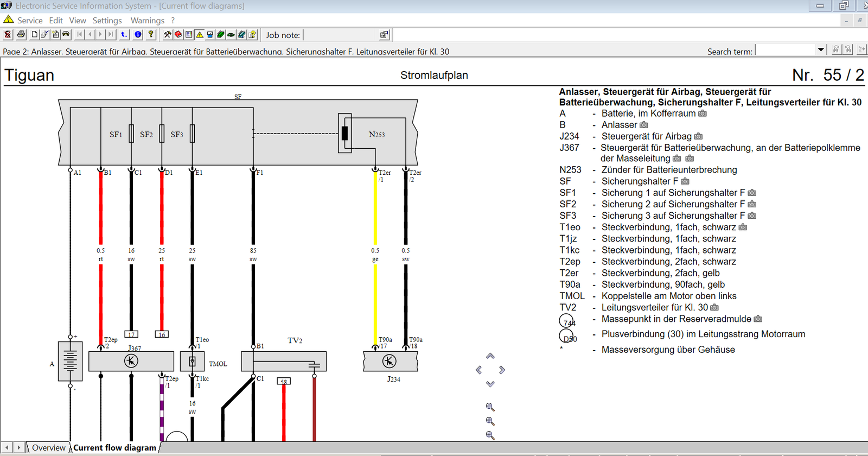The image size is (868, 456).
Task: Pan diagram up with arrow icon
Action: coord(490,356)
